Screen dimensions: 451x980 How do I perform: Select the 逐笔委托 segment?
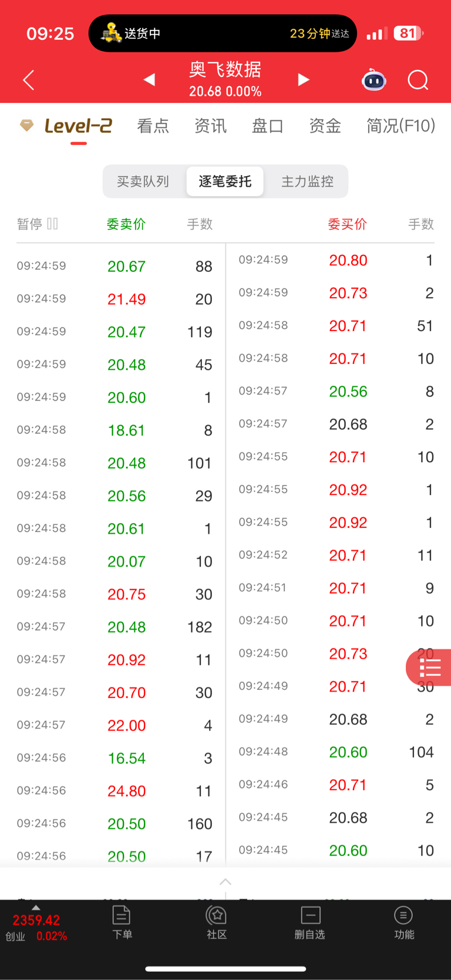tap(225, 181)
